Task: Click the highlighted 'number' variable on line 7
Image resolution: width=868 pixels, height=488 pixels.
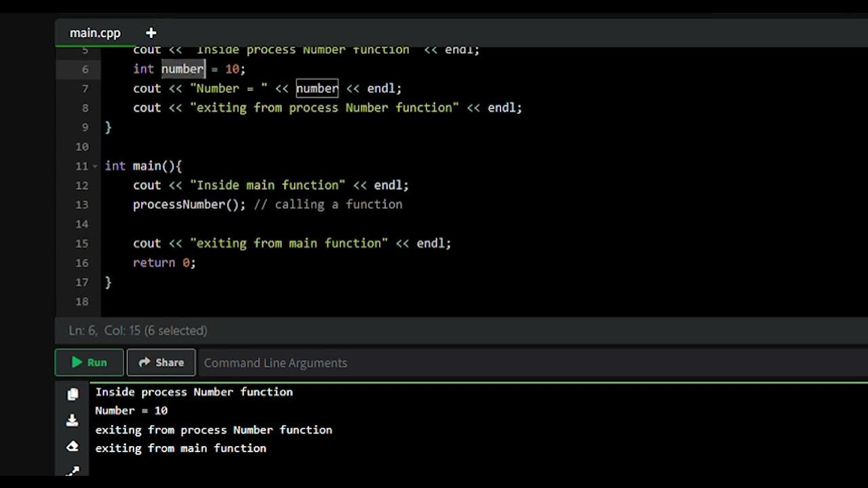Action: [317, 89]
